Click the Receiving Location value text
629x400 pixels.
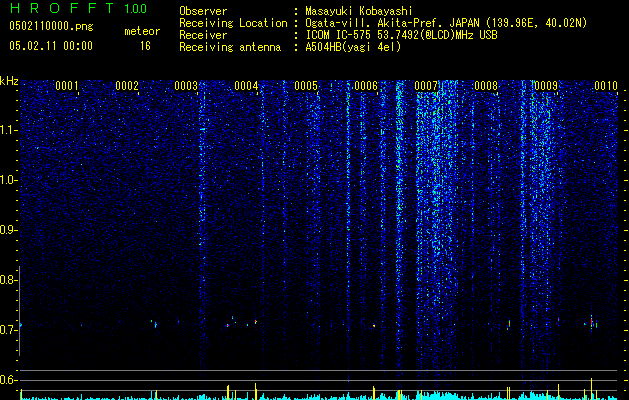click(x=446, y=23)
